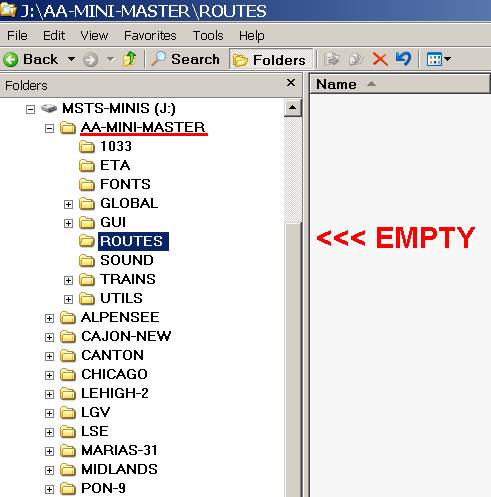491x497 pixels.
Task: Sort by the Name column header
Action: tap(400, 84)
